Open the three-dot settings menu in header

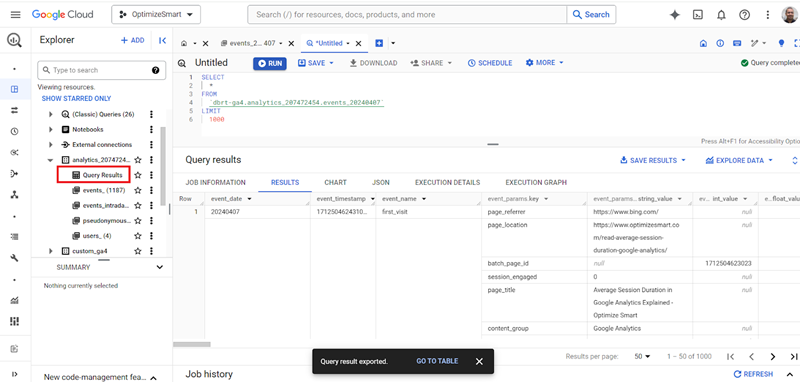click(767, 15)
